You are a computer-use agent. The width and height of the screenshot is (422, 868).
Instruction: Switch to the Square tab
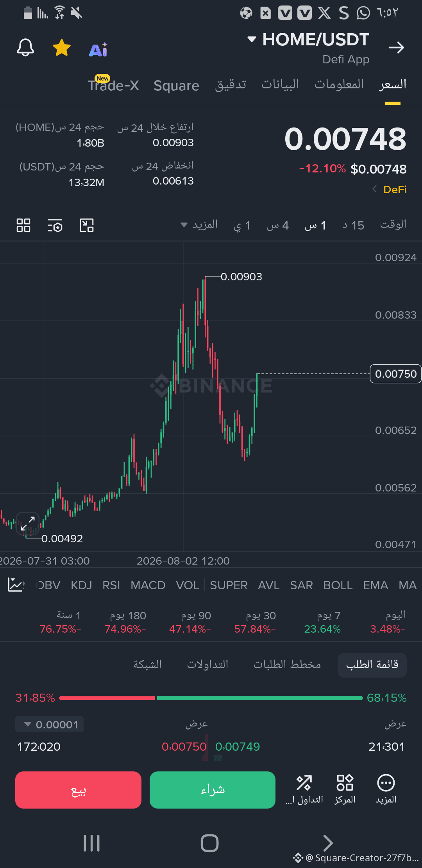(176, 86)
